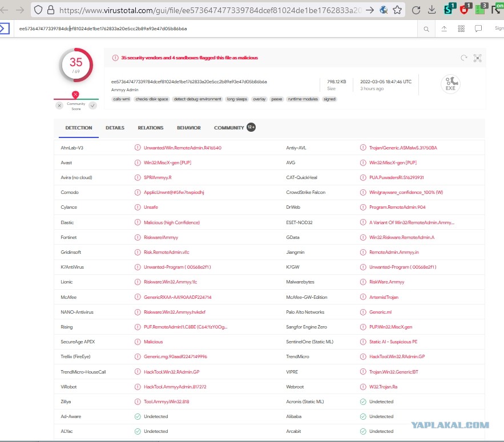The image size is (504, 442).
Task: Click the Avira SPR/Ammyy.R detection
Action: [x=158, y=177]
